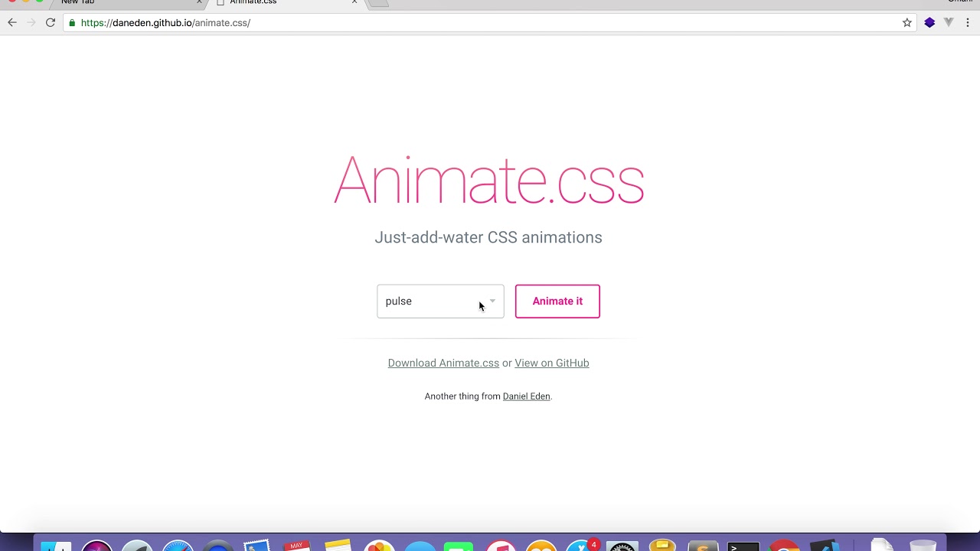Open the purple layered extension icon

pyautogui.click(x=929, y=23)
